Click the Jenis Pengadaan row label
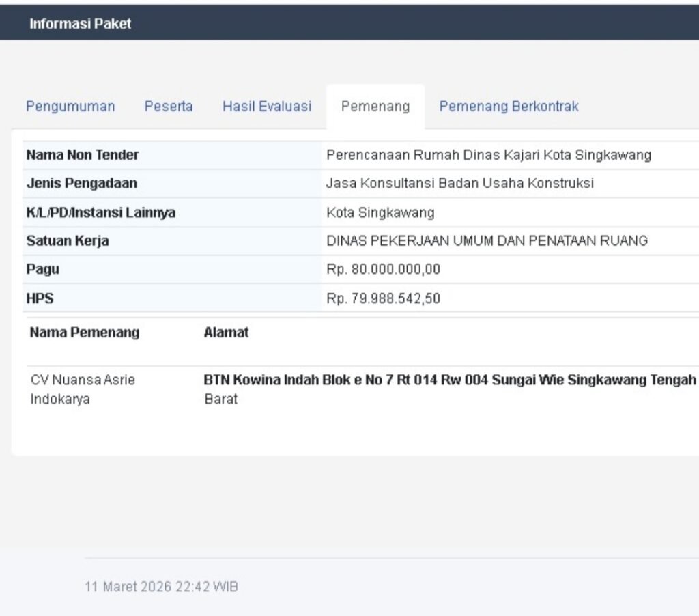The height and width of the screenshot is (616, 699). [82, 184]
